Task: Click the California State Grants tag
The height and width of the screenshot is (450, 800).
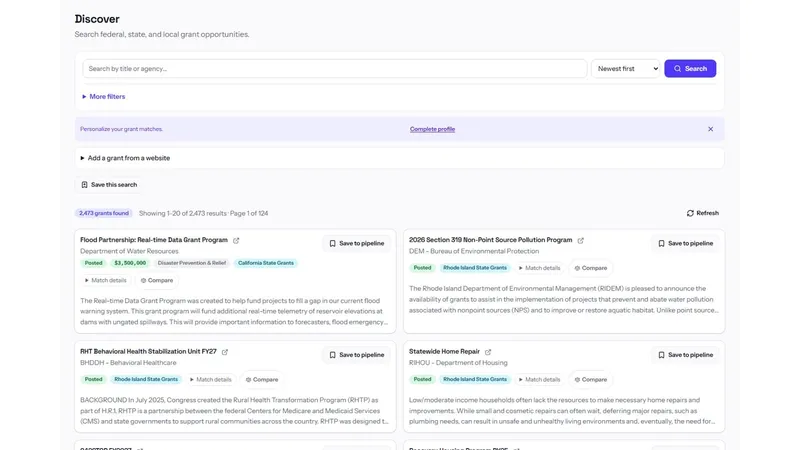Action: tap(266, 263)
